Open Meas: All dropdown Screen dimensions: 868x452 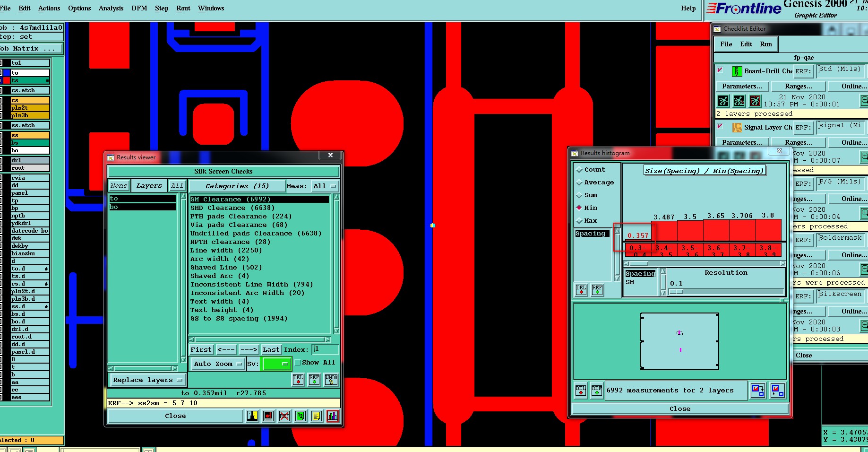pyautogui.click(x=325, y=186)
